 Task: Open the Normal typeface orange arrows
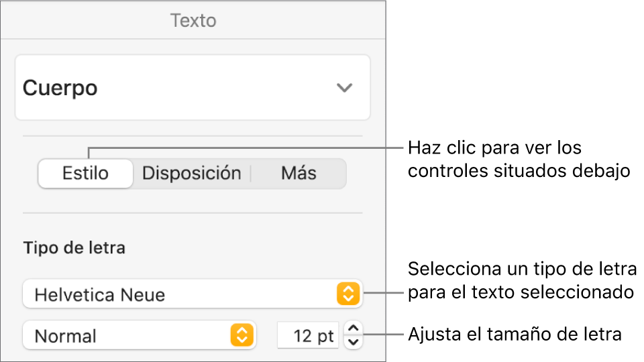[242, 335]
